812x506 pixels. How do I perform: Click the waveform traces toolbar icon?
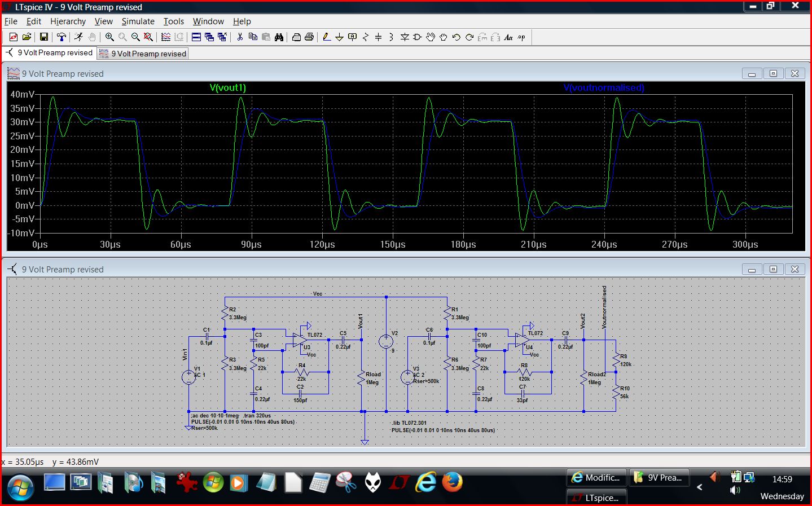(166, 37)
